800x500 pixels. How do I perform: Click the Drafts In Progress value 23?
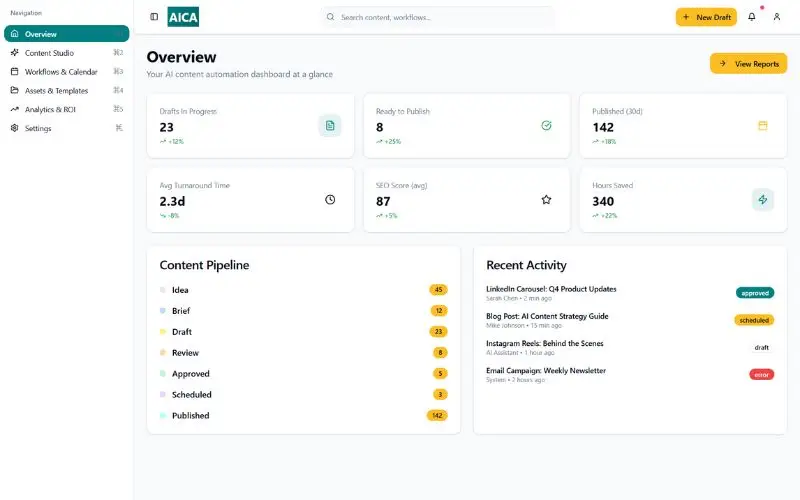coord(166,127)
